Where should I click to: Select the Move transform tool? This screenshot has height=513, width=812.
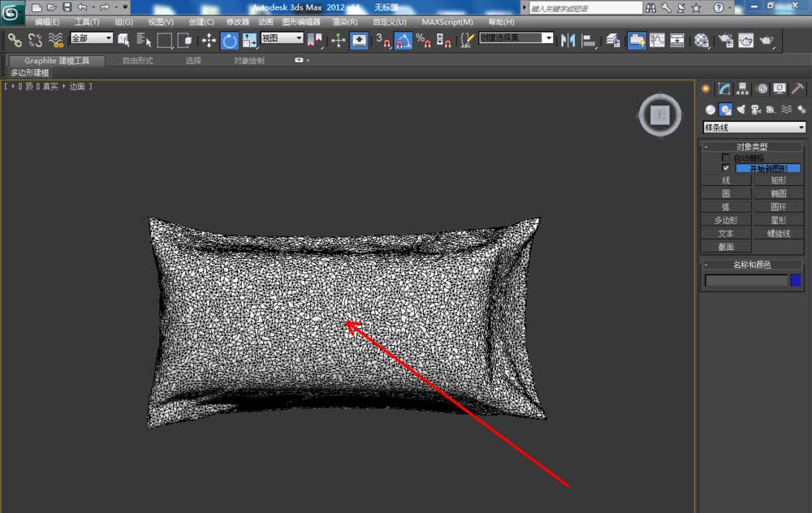pyautogui.click(x=209, y=41)
